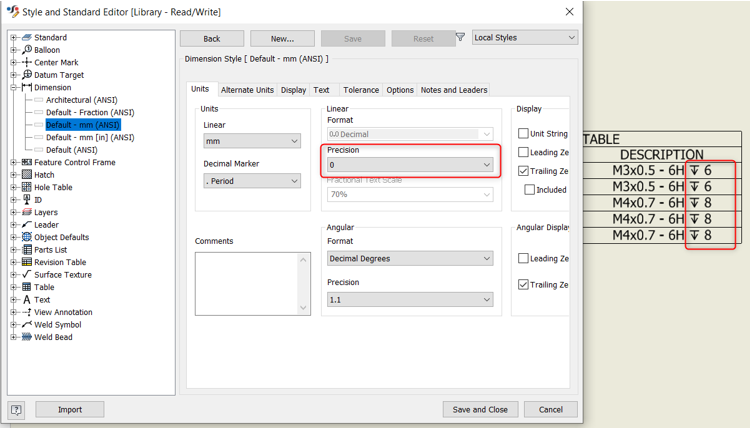Image resolution: width=750 pixels, height=431 pixels.
Task: Toggle Linear Trailing Zeros checkbox
Action: click(523, 171)
